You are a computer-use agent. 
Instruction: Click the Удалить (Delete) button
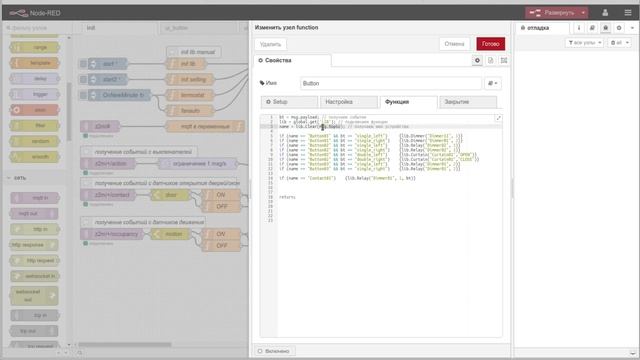coord(270,44)
